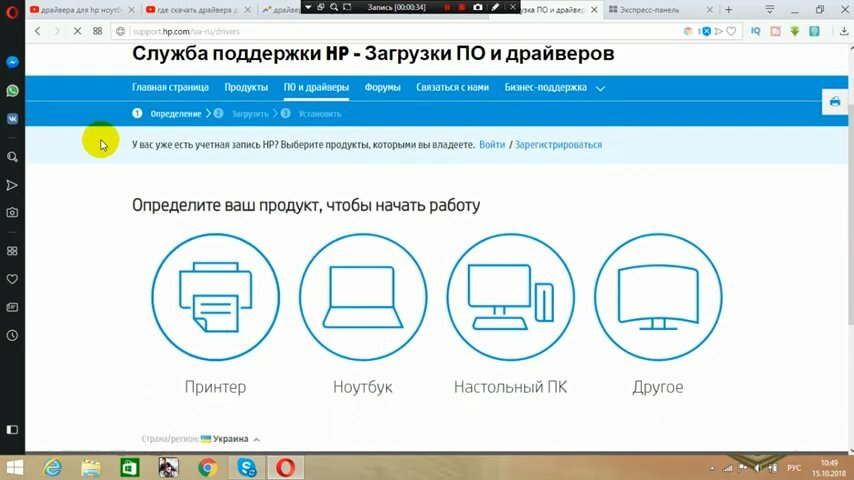Screen dimensions: 854x480
Task: Open My Flow arrow icon in sidebar
Action: [x=12, y=185]
